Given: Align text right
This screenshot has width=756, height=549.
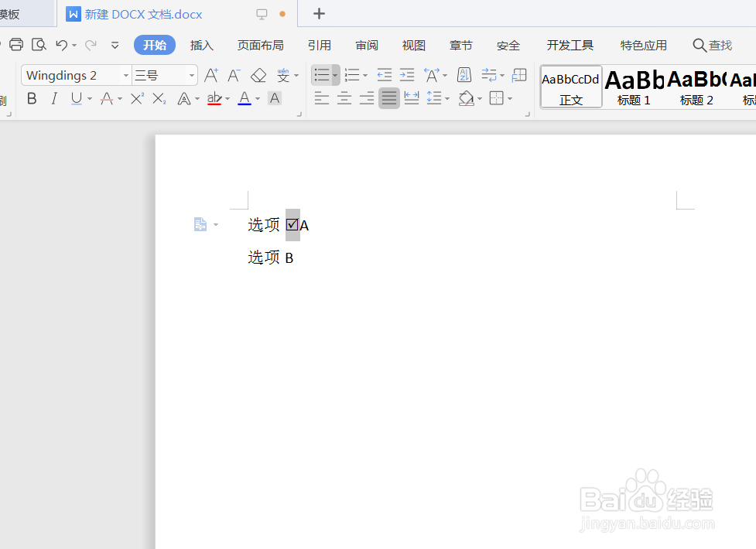Looking at the screenshot, I should coord(367,99).
